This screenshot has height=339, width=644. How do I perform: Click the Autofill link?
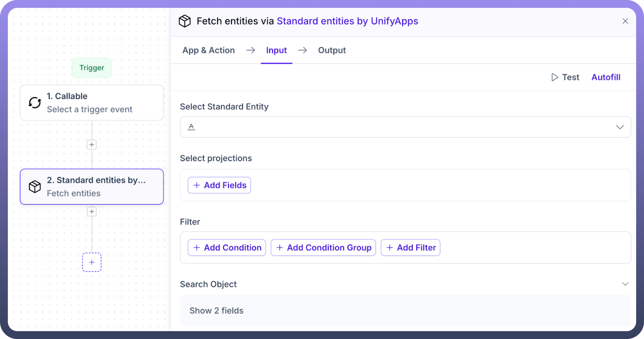[x=606, y=77]
